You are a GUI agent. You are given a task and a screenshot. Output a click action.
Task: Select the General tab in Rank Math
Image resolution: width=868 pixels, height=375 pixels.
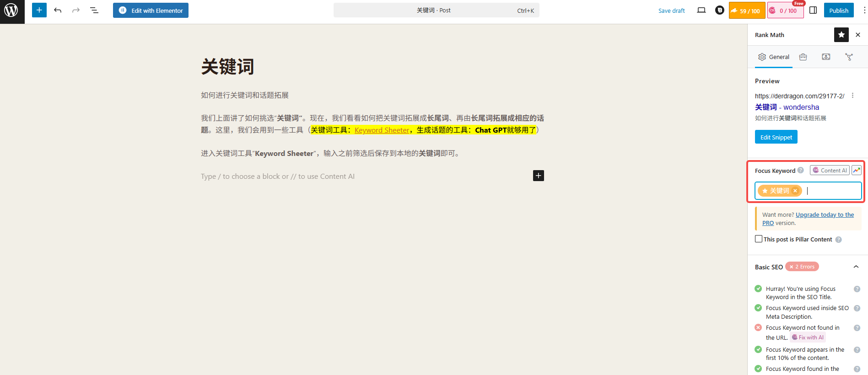coord(774,57)
